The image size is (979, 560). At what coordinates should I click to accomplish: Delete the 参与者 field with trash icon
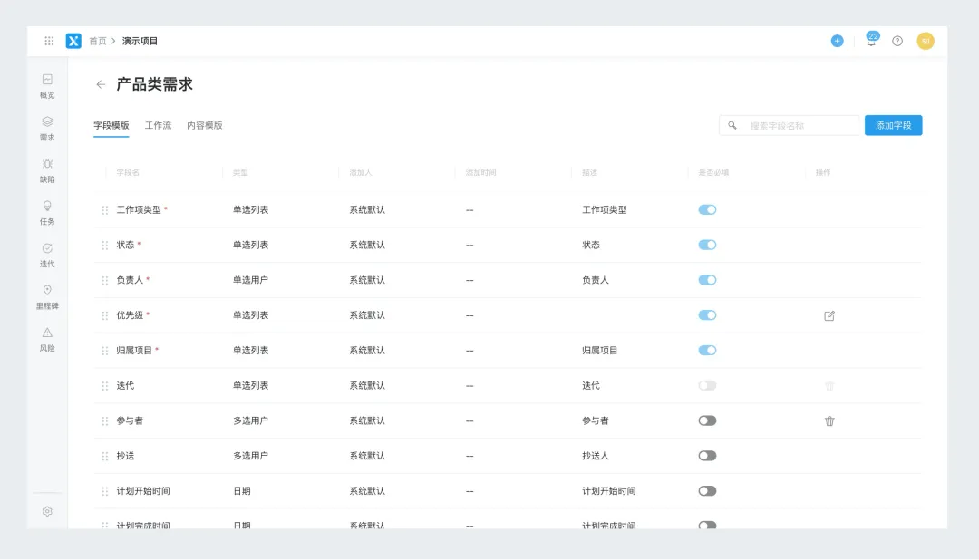pyautogui.click(x=829, y=420)
